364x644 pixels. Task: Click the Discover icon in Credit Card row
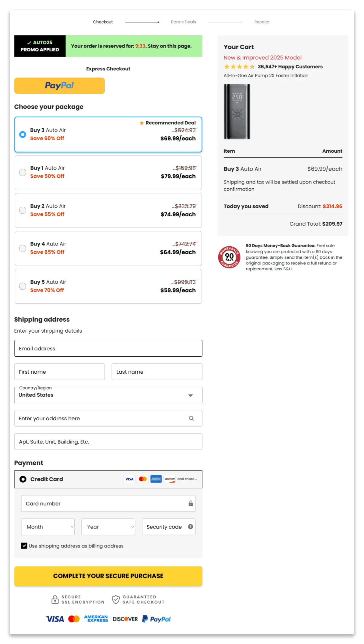pyautogui.click(x=170, y=479)
